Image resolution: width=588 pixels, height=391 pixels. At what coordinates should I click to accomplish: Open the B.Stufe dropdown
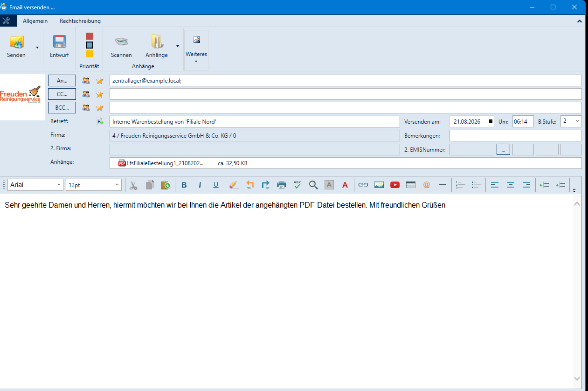[578, 121]
